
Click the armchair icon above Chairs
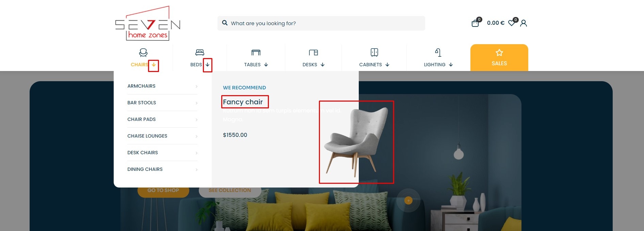pyautogui.click(x=143, y=52)
